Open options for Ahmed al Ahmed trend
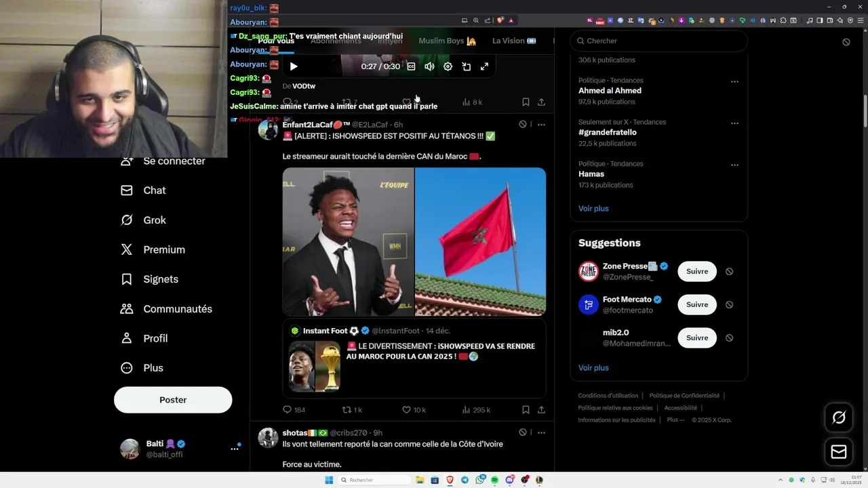The height and width of the screenshot is (488, 868). pos(734,82)
